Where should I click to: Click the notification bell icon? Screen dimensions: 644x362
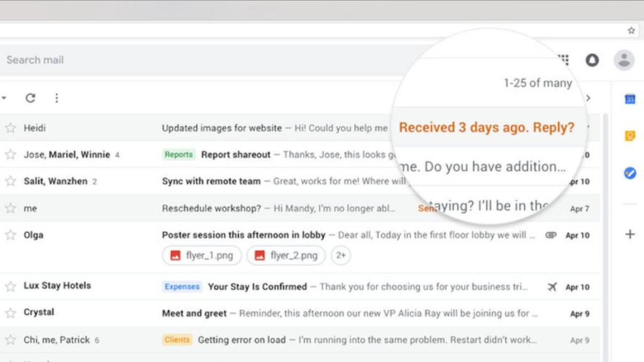592,60
